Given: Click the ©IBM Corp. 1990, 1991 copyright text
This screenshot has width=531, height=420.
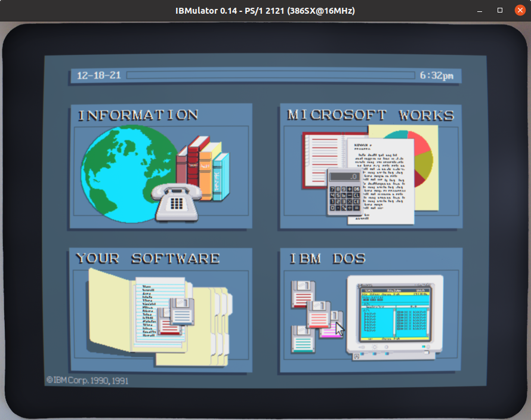Looking at the screenshot, I should click(x=87, y=381).
